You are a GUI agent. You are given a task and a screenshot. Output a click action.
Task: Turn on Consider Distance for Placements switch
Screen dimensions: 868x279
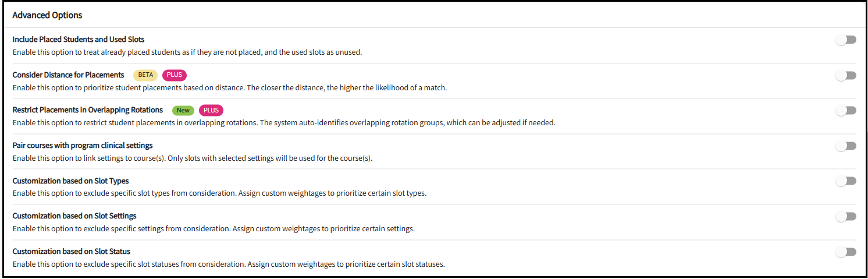click(x=846, y=75)
